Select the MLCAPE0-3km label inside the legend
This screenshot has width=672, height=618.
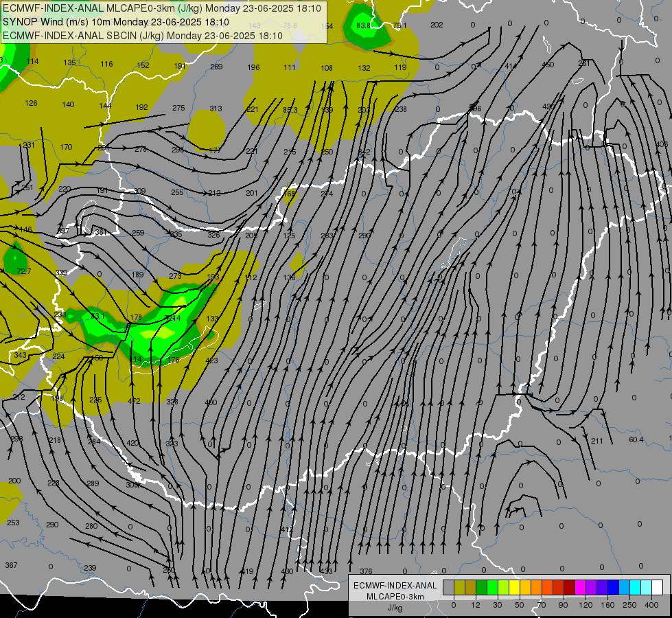click(395, 597)
